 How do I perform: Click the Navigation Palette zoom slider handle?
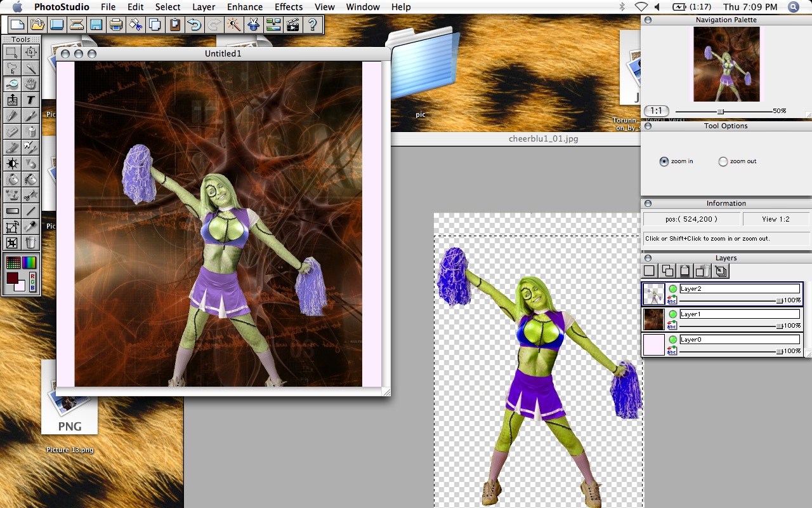tap(721, 111)
